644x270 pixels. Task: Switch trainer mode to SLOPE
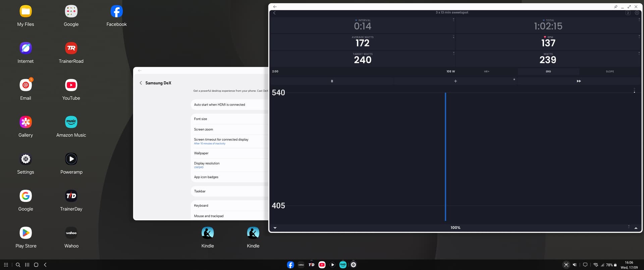click(x=609, y=72)
